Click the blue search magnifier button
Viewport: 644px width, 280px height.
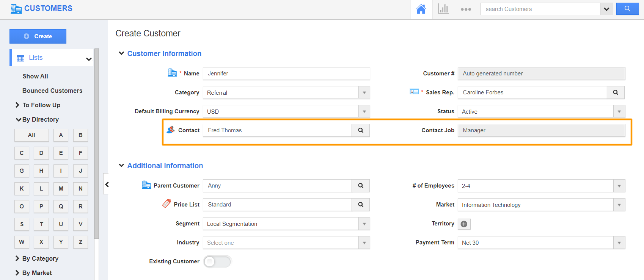627,9
